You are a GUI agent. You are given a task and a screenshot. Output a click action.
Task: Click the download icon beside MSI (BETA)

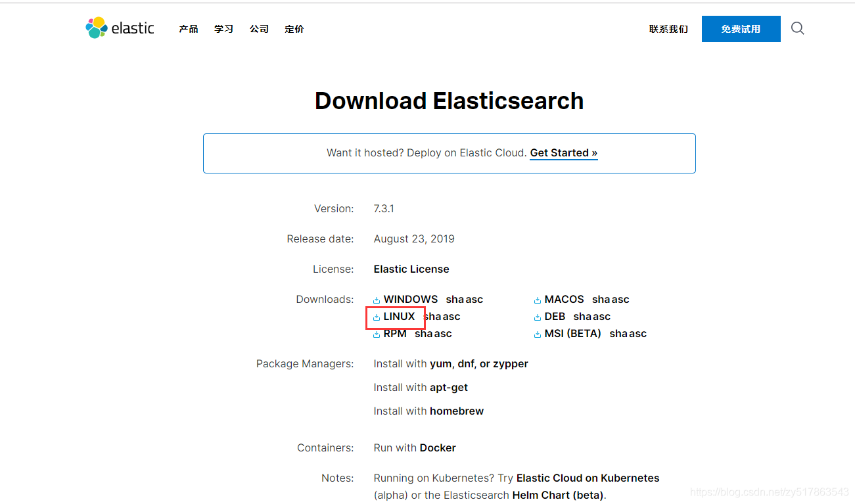coord(538,334)
